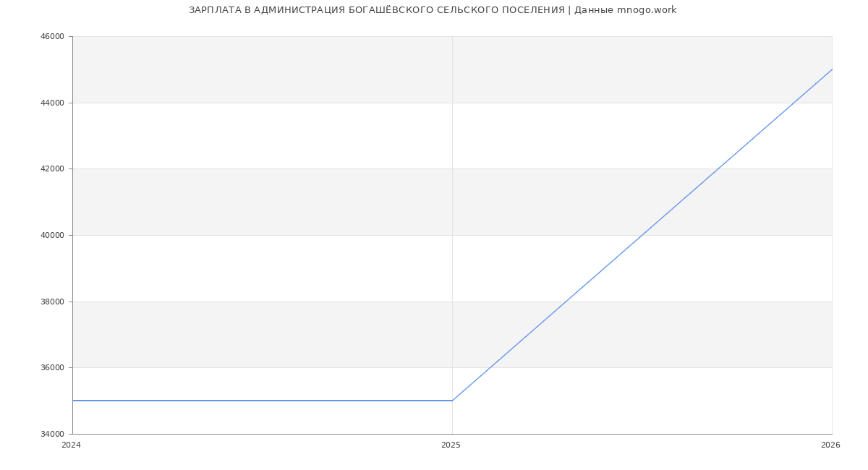Click where the line crosses the 40000 gridline

(642, 235)
